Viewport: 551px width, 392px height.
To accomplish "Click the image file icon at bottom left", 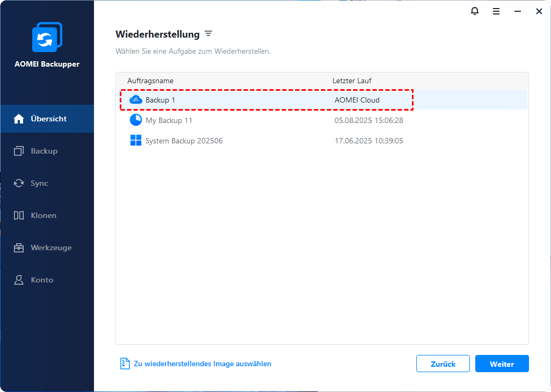I will coord(125,364).
